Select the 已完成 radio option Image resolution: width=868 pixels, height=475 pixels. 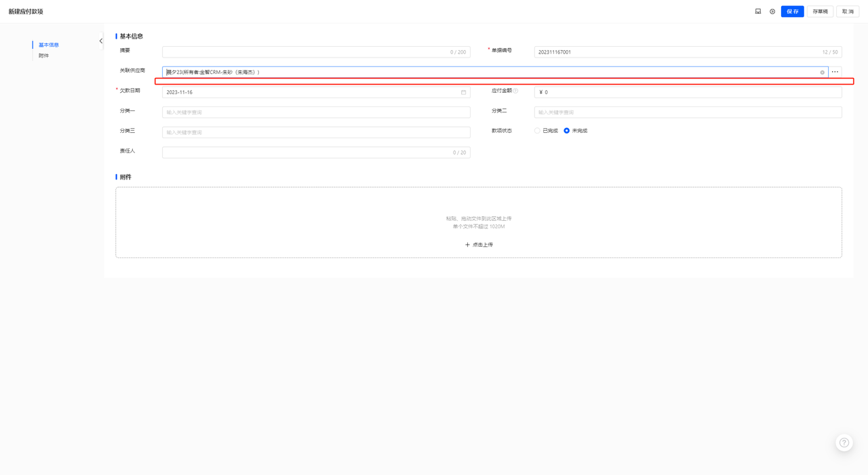click(537, 131)
